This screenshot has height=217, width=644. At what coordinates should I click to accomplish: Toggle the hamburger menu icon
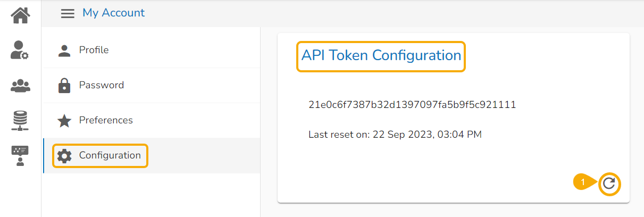point(68,13)
